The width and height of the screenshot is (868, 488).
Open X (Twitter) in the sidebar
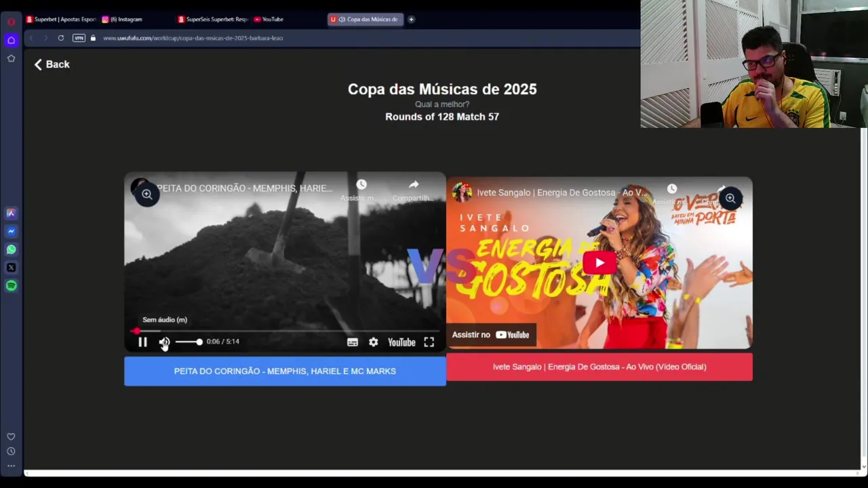[x=11, y=268]
